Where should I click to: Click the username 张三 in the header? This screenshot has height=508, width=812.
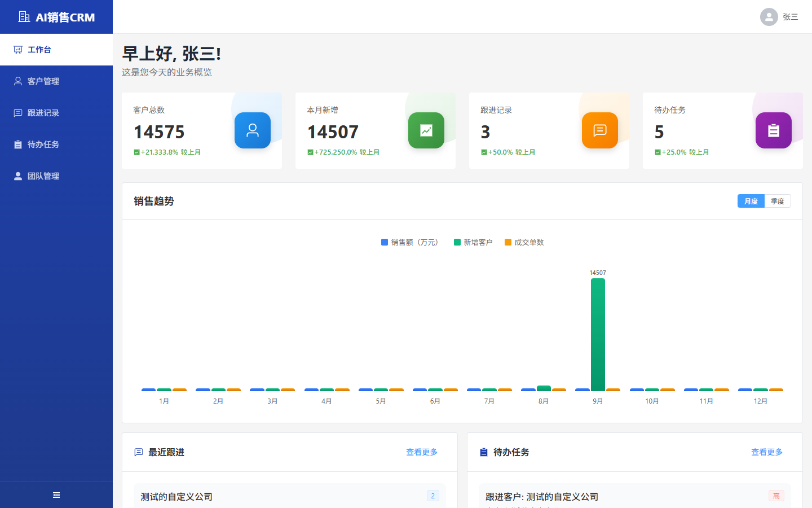point(791,17)
